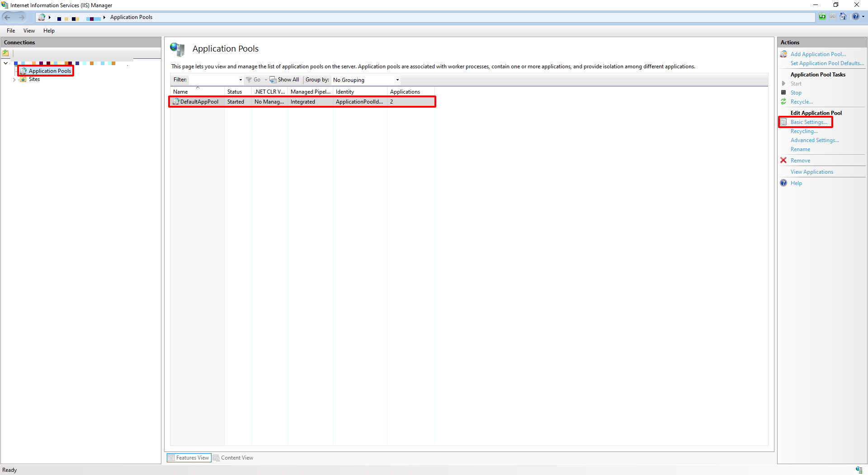Select the blurred server name tree node
This screenshot has height=475, width=868.
pos(64,63)
